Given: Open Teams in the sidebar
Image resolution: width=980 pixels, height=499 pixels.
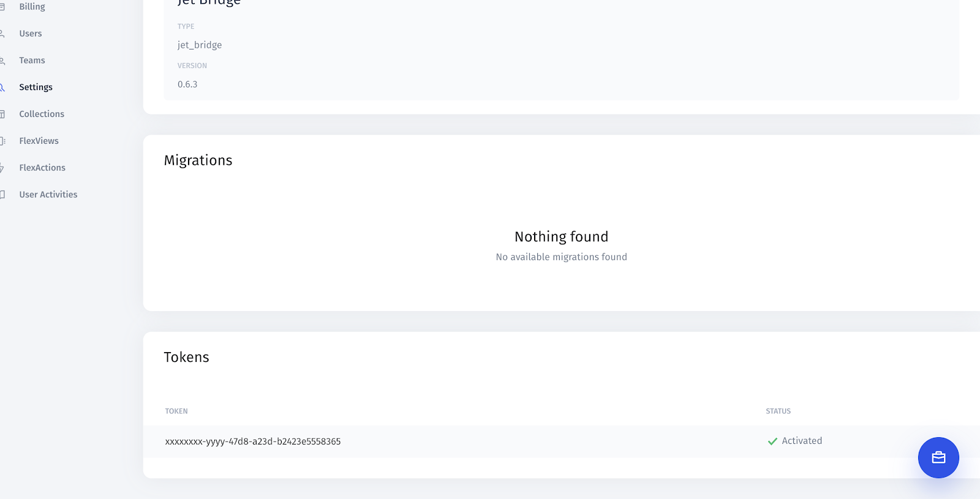Looking at the screenshot, I should coord(32,61).
